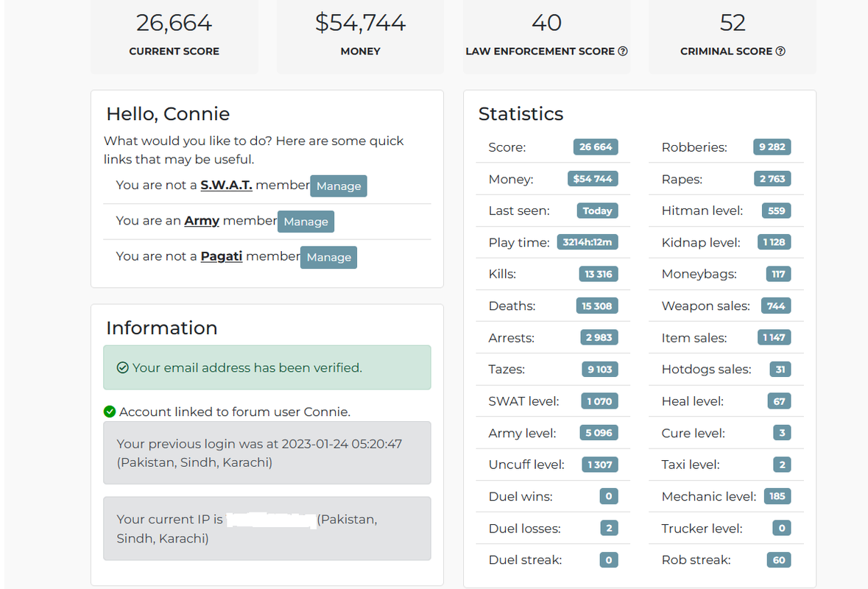This screenshot has height=589, width=868.
Task: Manage S.W.A.T. membership
Action: (x=339, y=186)
